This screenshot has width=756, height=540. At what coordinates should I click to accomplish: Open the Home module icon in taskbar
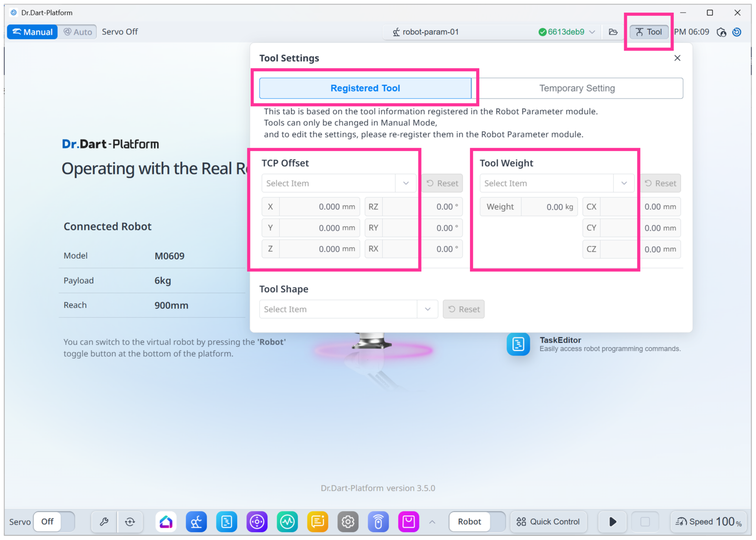pyautogui.click(x=166, y=522)
